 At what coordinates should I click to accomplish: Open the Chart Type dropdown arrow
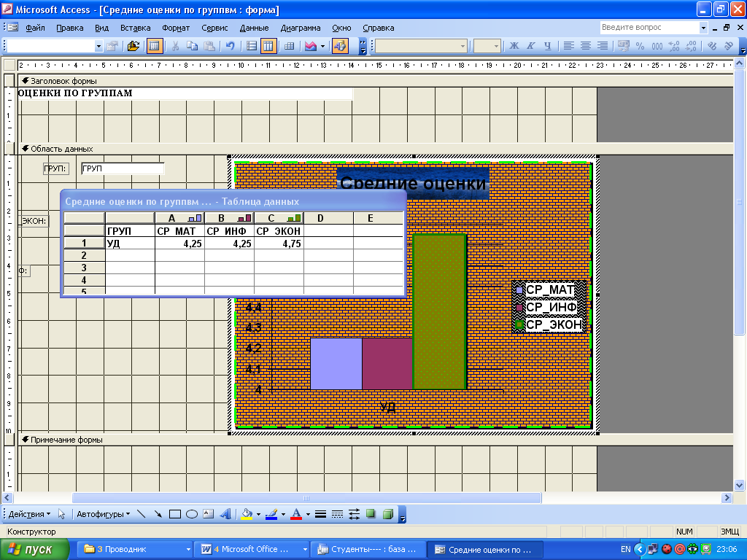[x=323, y=46]
